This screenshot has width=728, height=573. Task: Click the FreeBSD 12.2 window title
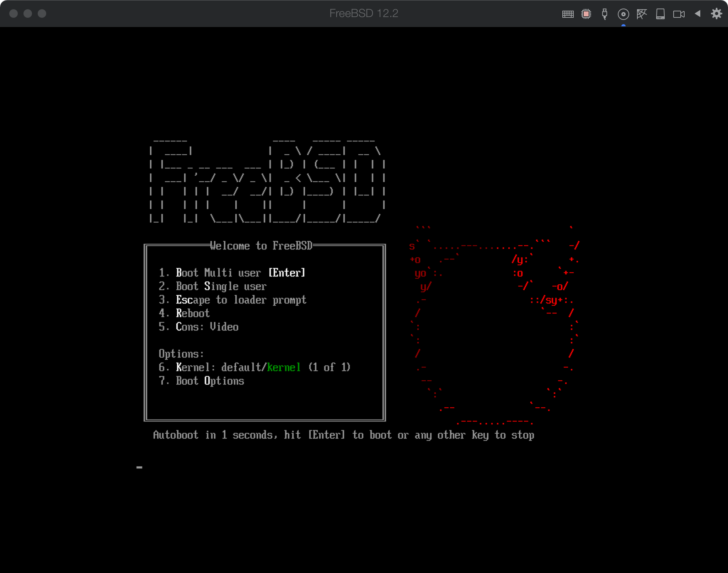coord(364,14)
